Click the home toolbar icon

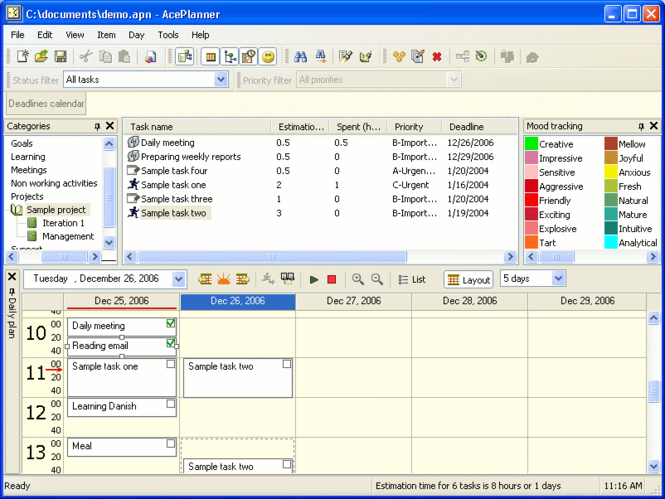[532, 57]
